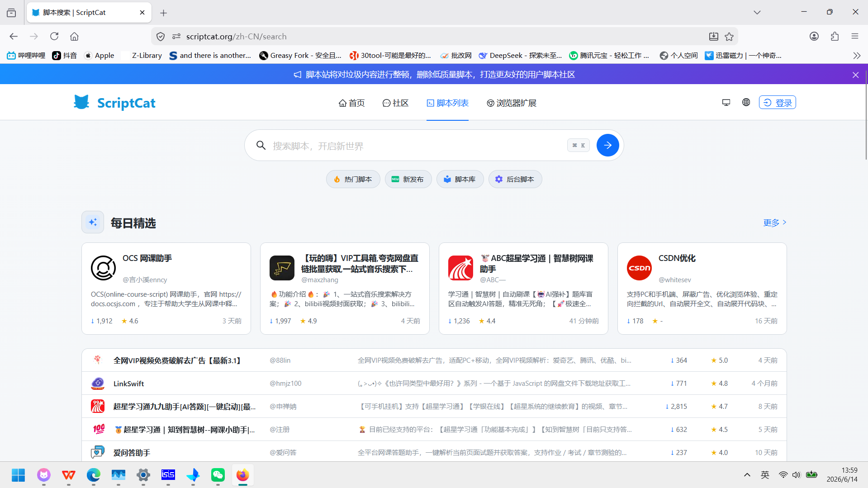Open LinkSwift script title
Image resolution: width=868 pixels, height=488 pixels.
point(128,384)
